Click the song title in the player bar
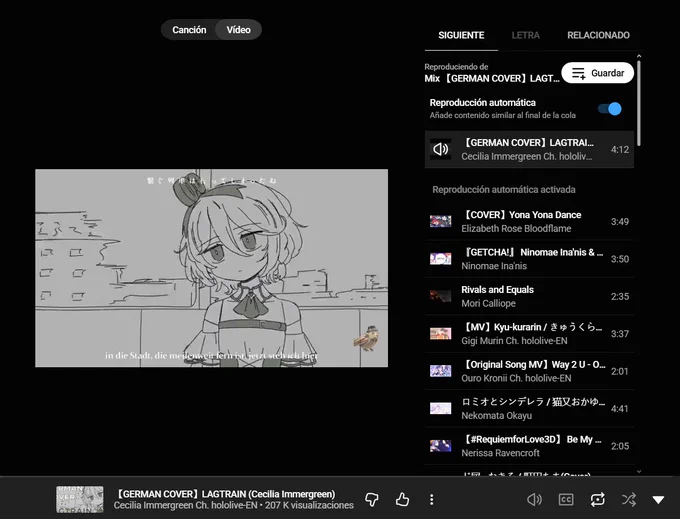680x519 pixels. pos(225,494)
